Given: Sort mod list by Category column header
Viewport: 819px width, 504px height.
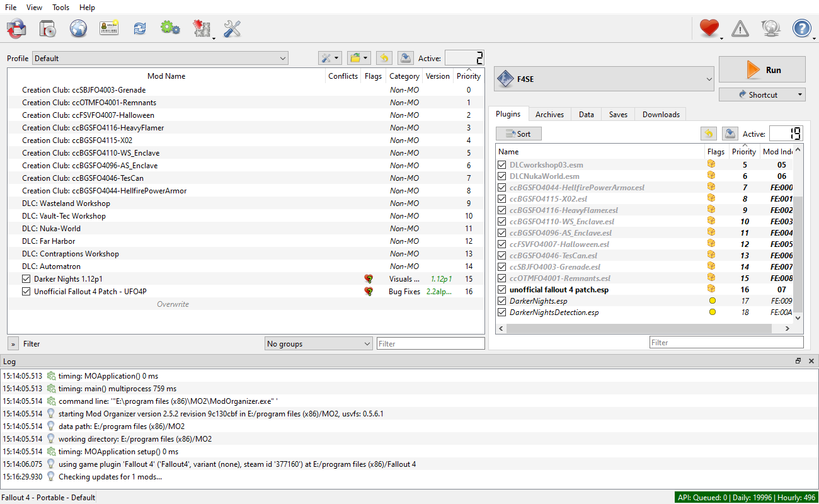Looking at the screenshot, I should tap(404, 76).
